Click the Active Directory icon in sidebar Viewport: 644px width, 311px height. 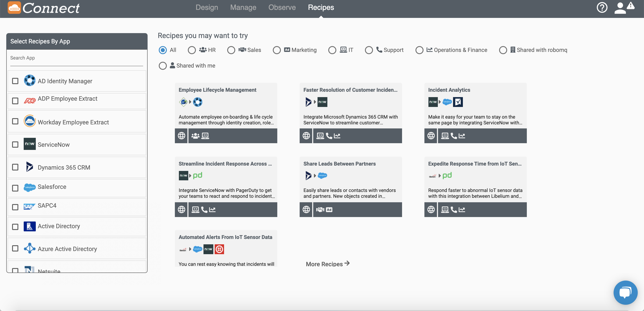pos(30,226)
